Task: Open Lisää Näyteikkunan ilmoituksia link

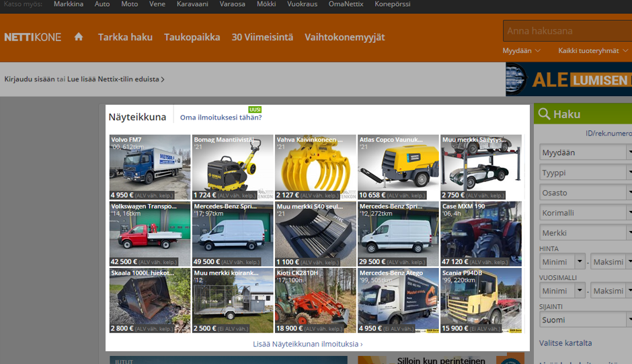Action: pos(308,344)
